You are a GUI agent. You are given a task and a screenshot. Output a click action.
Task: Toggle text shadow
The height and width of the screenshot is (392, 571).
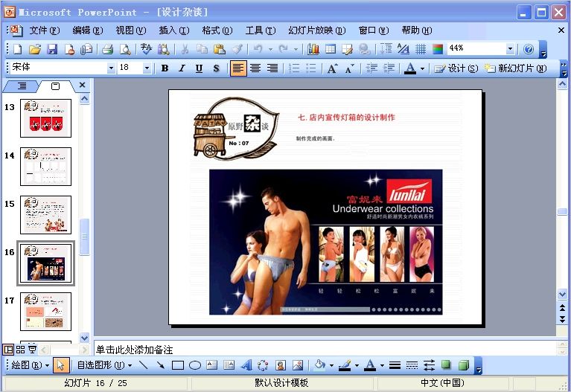[x=217, y=68]
